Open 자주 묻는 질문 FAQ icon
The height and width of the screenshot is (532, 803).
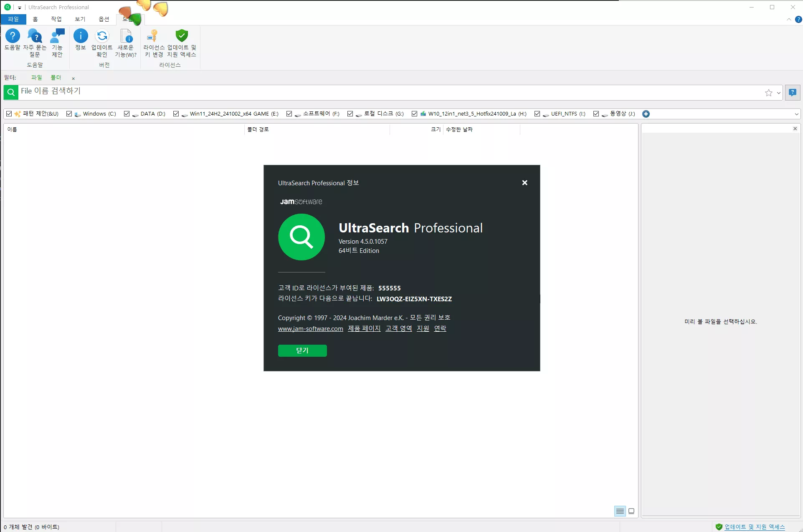point(35,36)
